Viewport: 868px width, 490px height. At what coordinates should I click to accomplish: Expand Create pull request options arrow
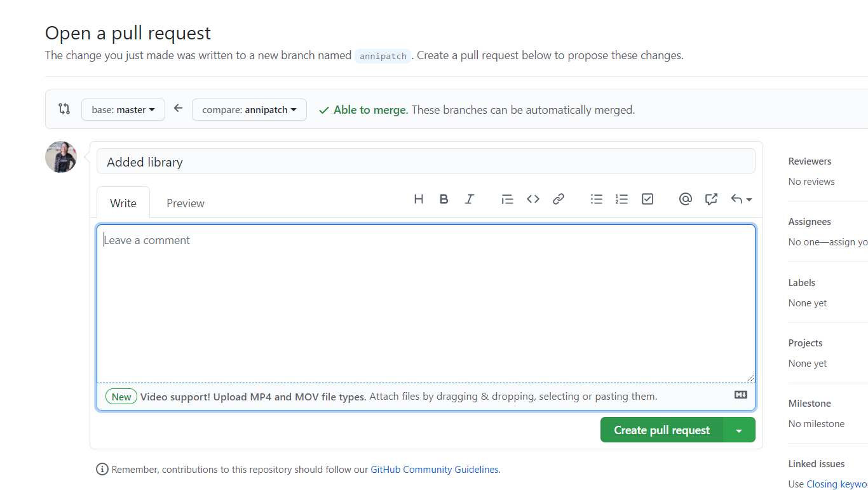pos(739,430)
